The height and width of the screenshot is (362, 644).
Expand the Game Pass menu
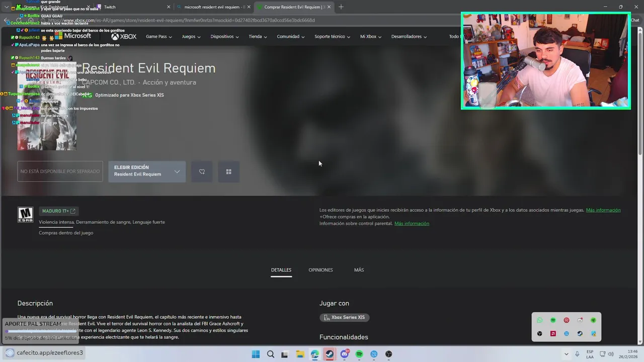(158, 37)
